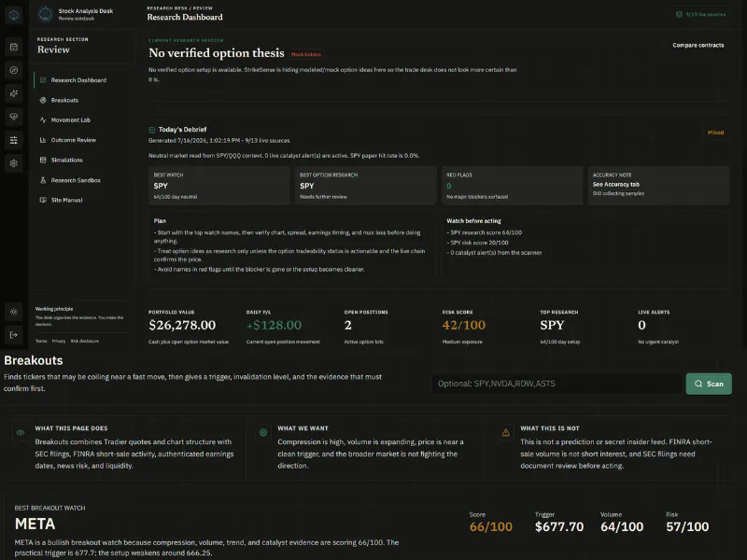The image size is (747, 560).
Task: Select Outcome Review in sidebar
Action: [84, 140]
